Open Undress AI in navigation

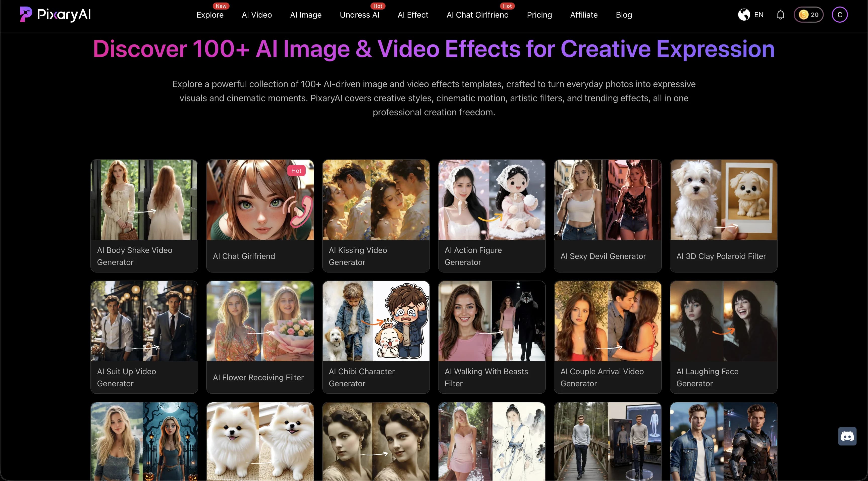360,15
